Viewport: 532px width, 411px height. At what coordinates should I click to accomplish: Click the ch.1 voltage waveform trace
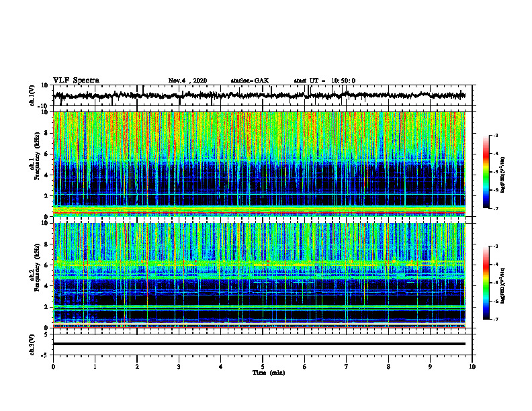click(x=259, y=95)
